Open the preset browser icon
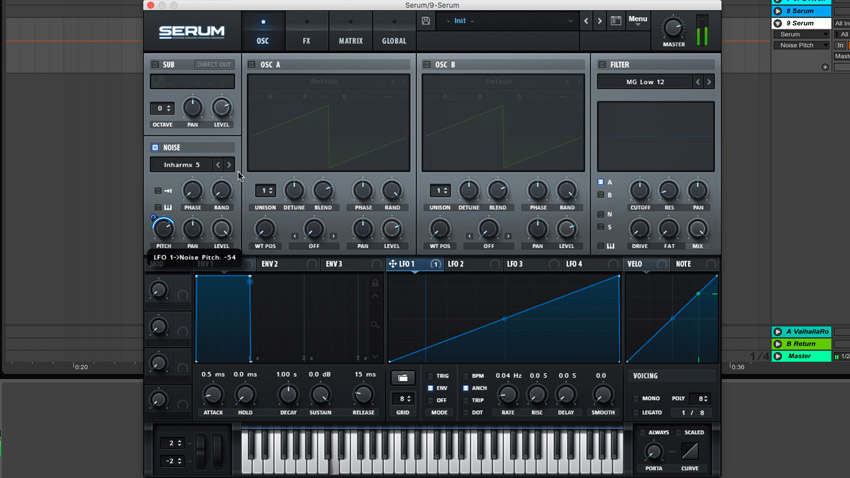The height and width of the screenshot is (478, 850). 616,21
